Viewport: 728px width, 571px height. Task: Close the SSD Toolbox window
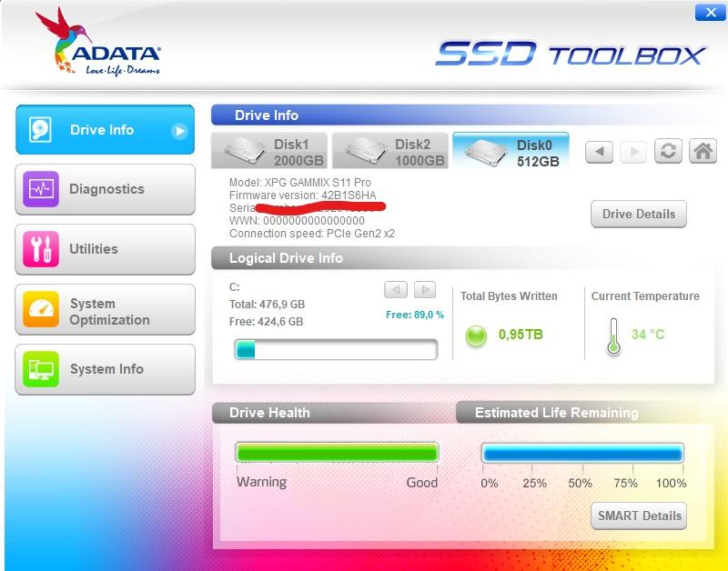coord(711,13)
